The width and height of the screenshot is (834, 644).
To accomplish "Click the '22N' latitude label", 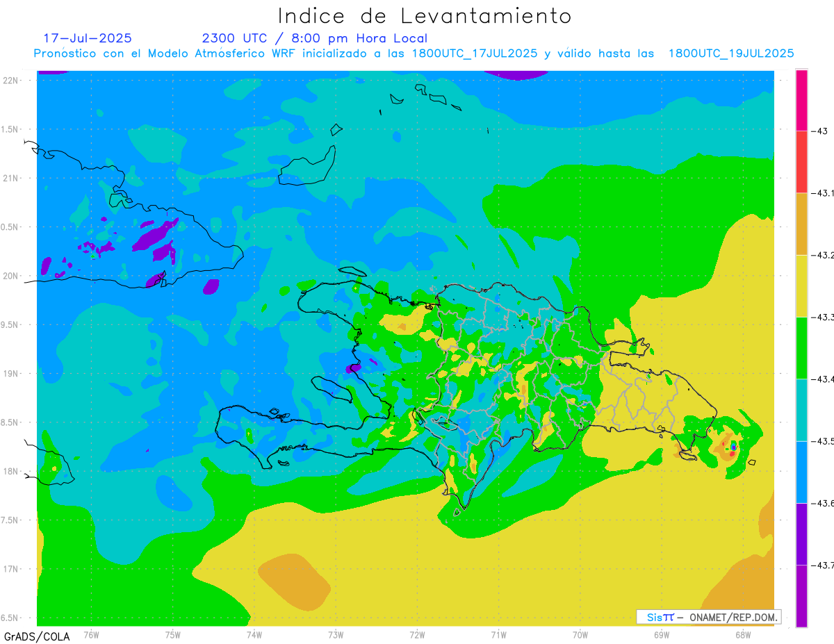I will click(12, 80).
